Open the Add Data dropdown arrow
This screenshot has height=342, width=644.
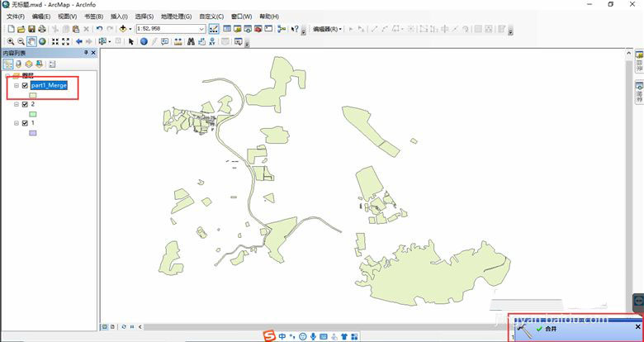pyautogui.click(x=130, y=29)
